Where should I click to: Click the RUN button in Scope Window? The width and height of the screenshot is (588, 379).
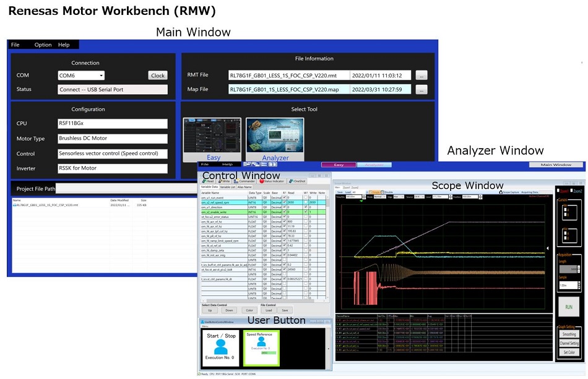[x=569, y=307]
